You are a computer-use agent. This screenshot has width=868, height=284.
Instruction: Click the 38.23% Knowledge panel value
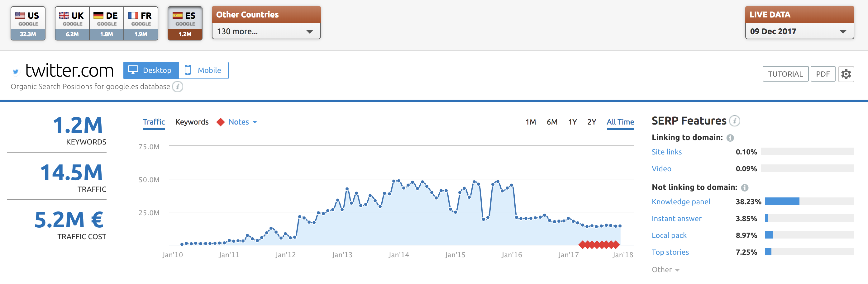click(748, 202)
